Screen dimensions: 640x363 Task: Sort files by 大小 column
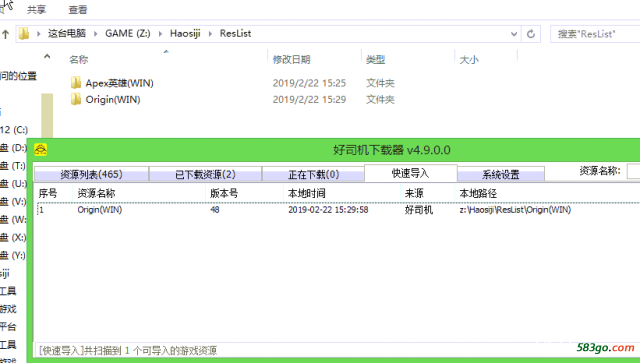(x=469, y=60)
